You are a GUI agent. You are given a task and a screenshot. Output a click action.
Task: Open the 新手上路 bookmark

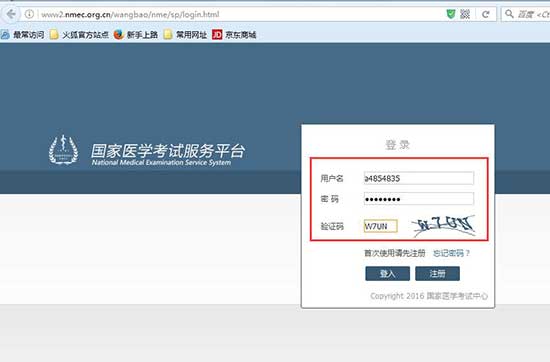point(136,35)
